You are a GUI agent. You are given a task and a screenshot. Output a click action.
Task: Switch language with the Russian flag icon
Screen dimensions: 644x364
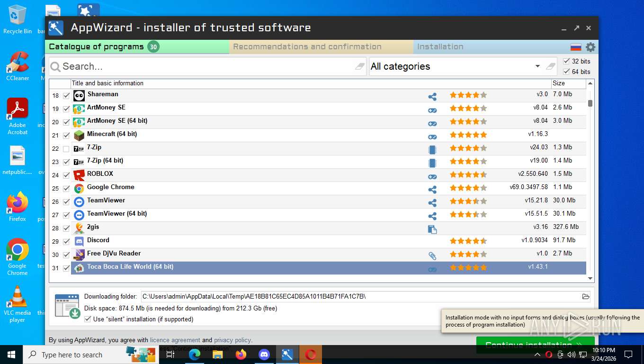[576, 47]
